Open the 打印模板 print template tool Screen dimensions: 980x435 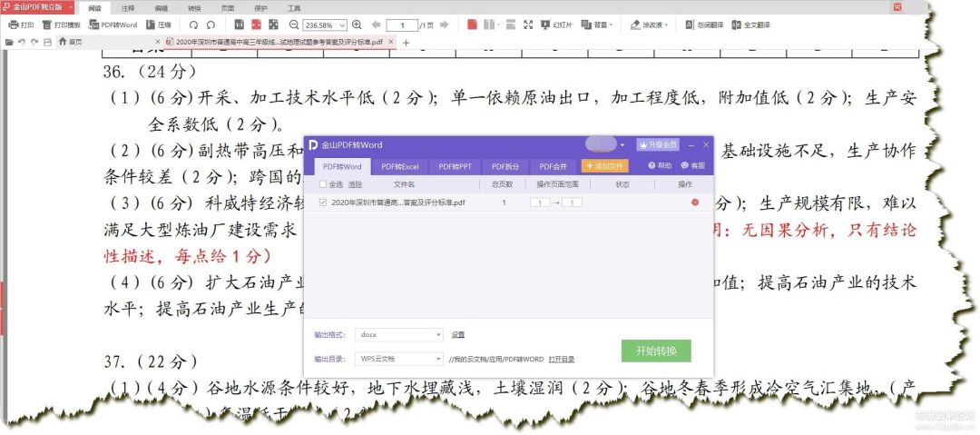[x=62, y=25]
